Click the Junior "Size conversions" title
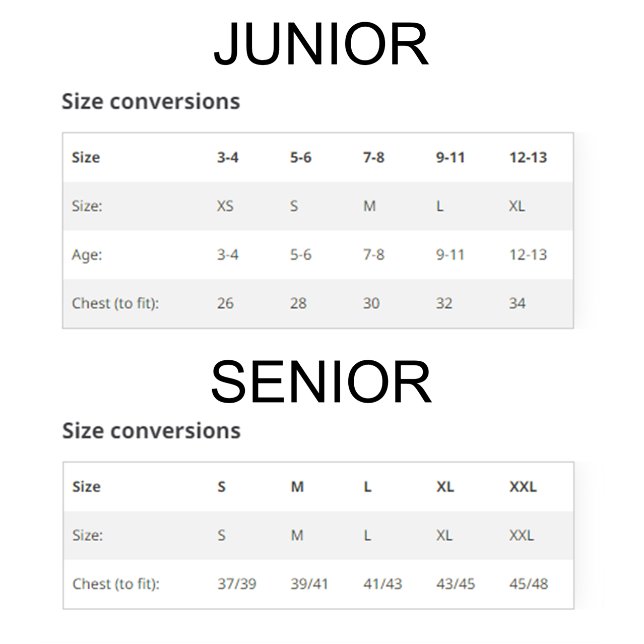 pyautogui.click(x=151, y=101)
